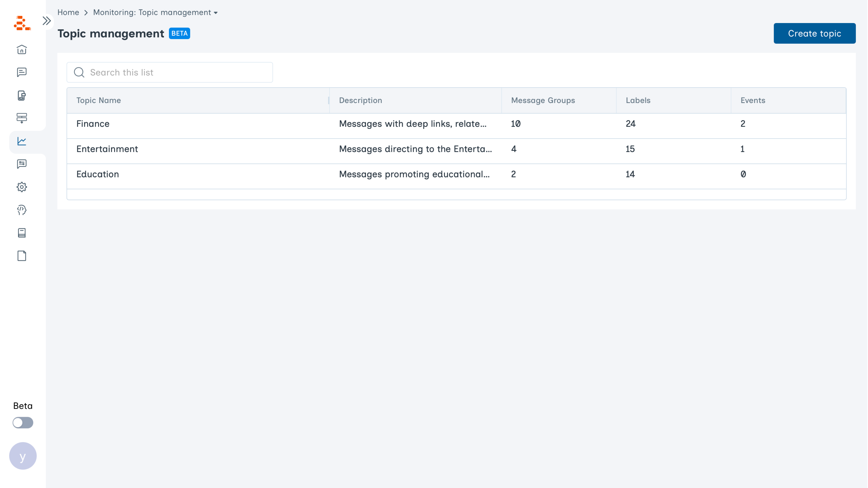Open the home icon in sidebar
The height and width of the screenshot is (488, 868).
22,49
